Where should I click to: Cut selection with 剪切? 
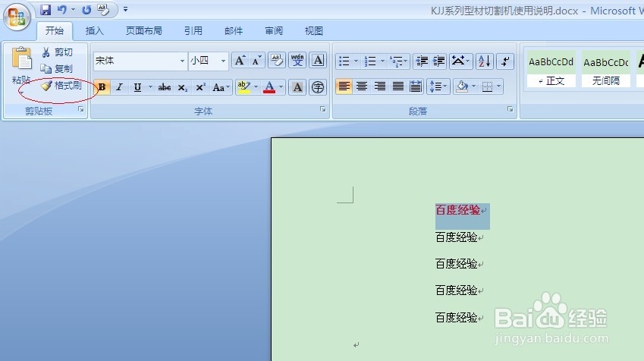pos(58,52)
